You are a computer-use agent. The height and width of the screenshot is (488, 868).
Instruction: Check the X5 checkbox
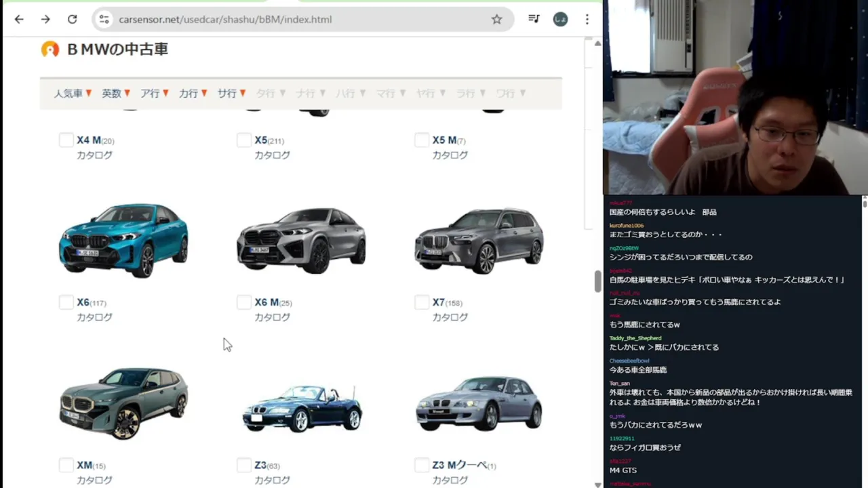click(x=244, y=140)
